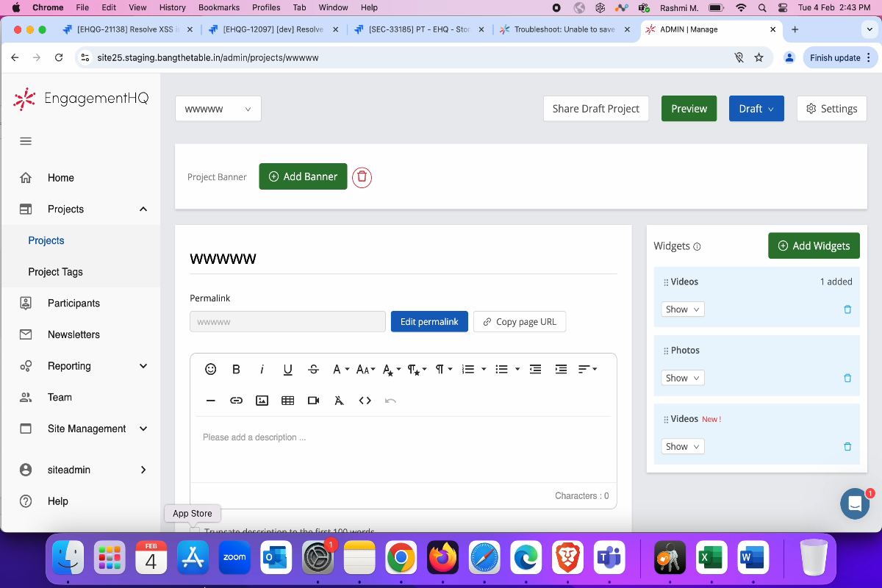Open the chat support bubble
Screen dimensions: 882x588
pos(855,503)
